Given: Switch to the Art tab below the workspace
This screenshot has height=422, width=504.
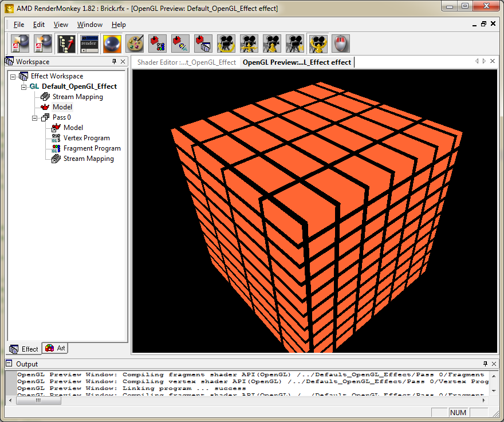Looking at the screenshot, I should pyautogui.click(x=55, y=348).
